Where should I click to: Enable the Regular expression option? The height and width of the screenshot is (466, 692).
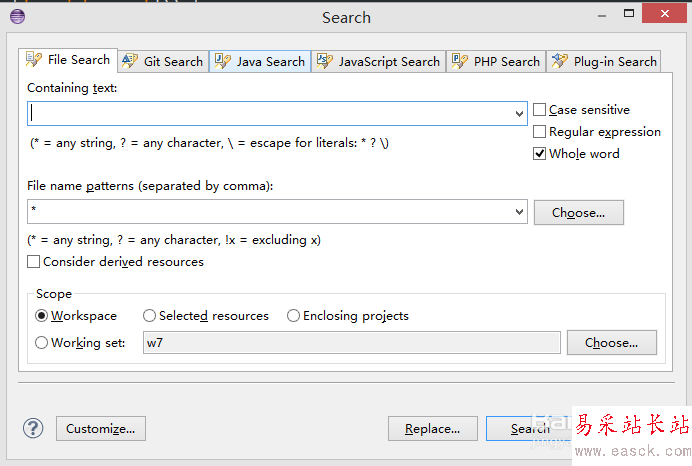tap(540, 132)
